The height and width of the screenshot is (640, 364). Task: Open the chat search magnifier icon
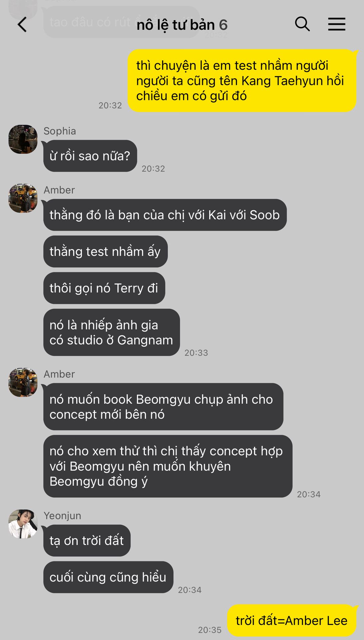pyautogui.click(x=302, y=24)
